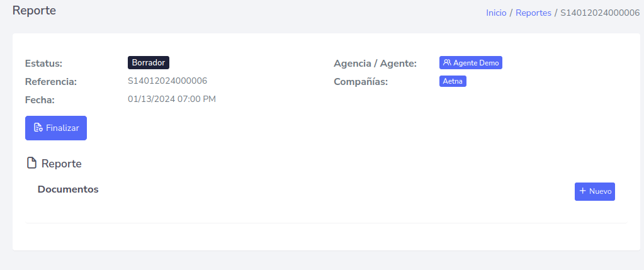The width and height of the screenshot is (644, 270).
Task: Click the Reporte page title at top
Action: pyautogui.click(x=34, y=10)
